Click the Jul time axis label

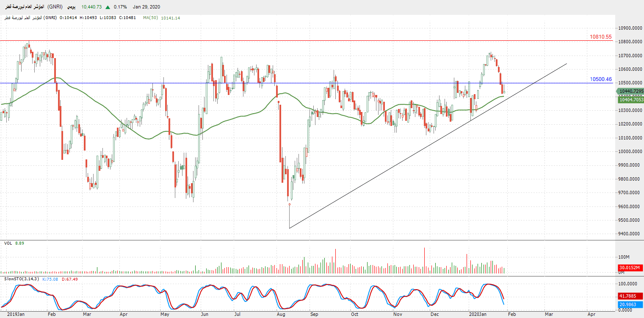(x=238, y=314)
